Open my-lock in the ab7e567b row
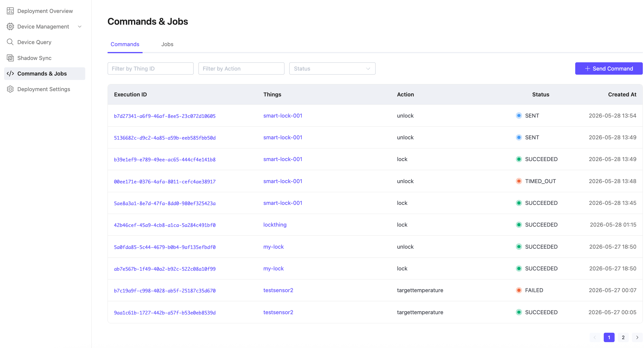This screenshot has height=348, width=644. (x=273, y=268)
